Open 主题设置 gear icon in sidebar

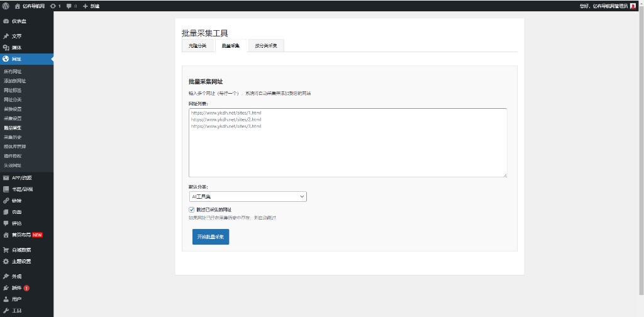pos(6,261)
